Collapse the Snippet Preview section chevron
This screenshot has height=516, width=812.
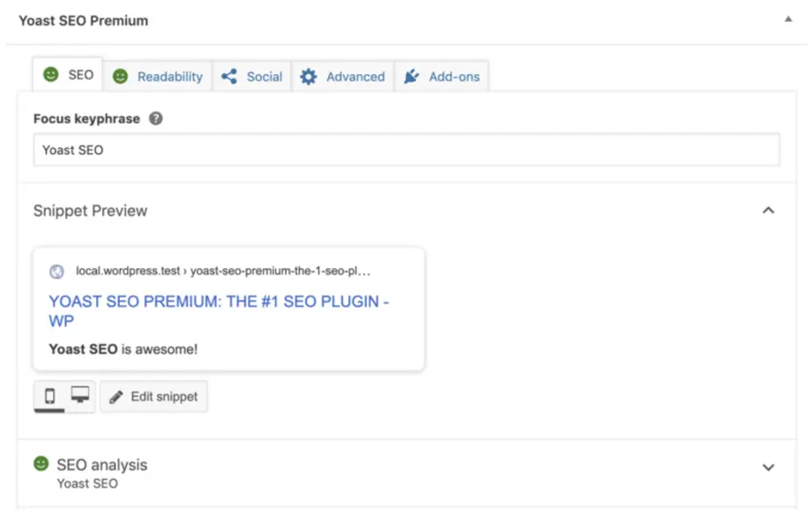pyautogui.click(x=769, y=210)
